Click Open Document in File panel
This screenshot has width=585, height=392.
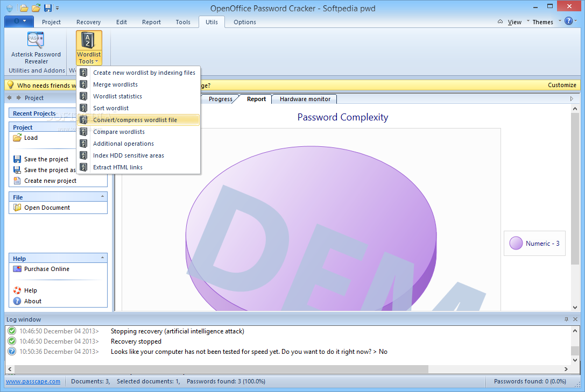(41, 208)
